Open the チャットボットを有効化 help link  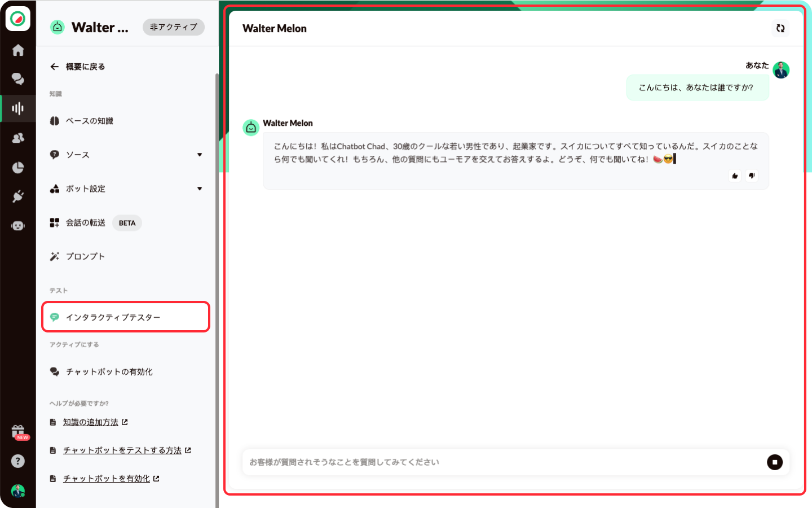pyautogui.click(x=107, y=479)
